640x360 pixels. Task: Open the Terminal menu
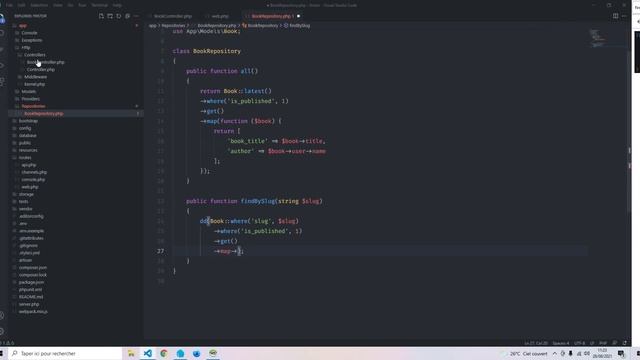coord(100,5)
